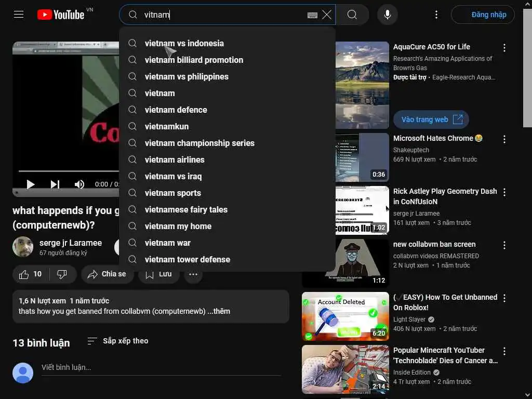This screenshot has height=399, width=532.
Task: Submit search with magnifier button
Action: [352, 15]
